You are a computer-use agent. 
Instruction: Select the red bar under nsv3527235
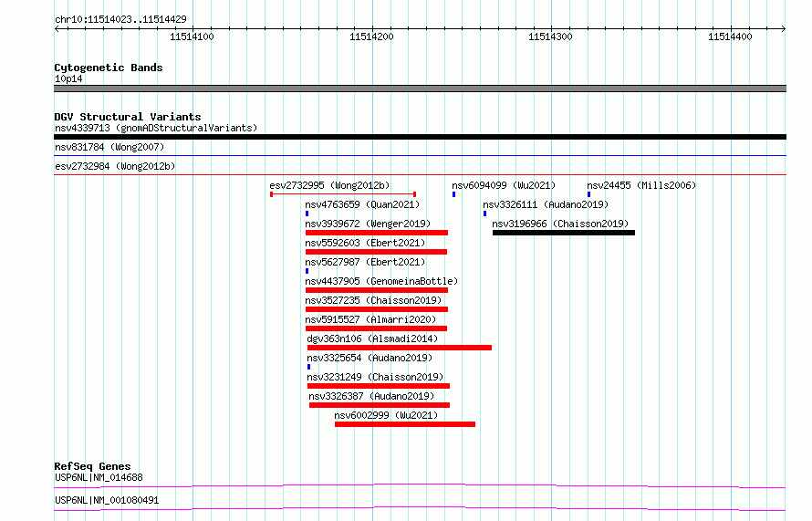pos(377,309)
